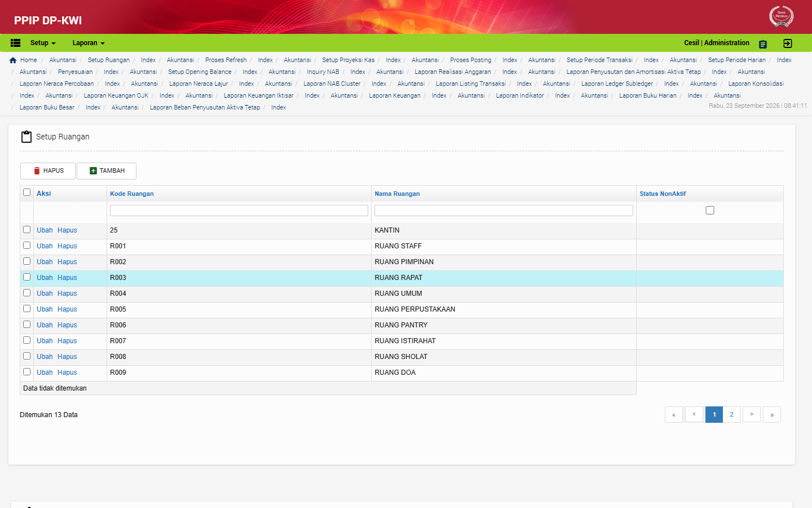
Task: Select the checkbox for row R003
Action: (x=27, y=277)
